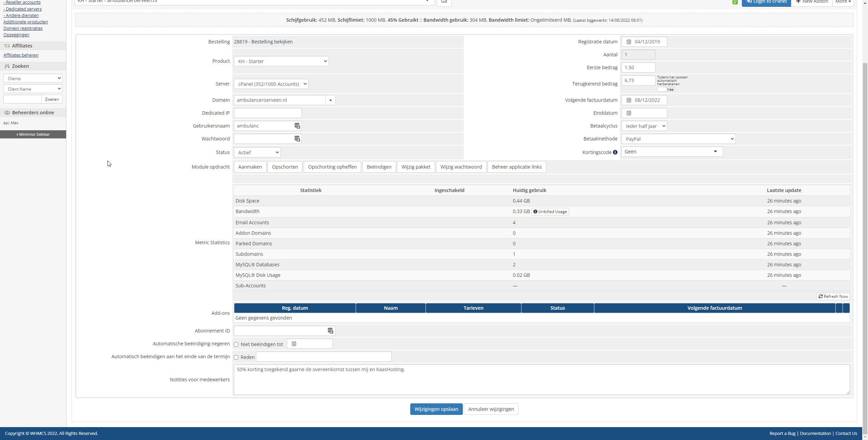Click calendar icon in Einddatum field

[x=629, y=113]
